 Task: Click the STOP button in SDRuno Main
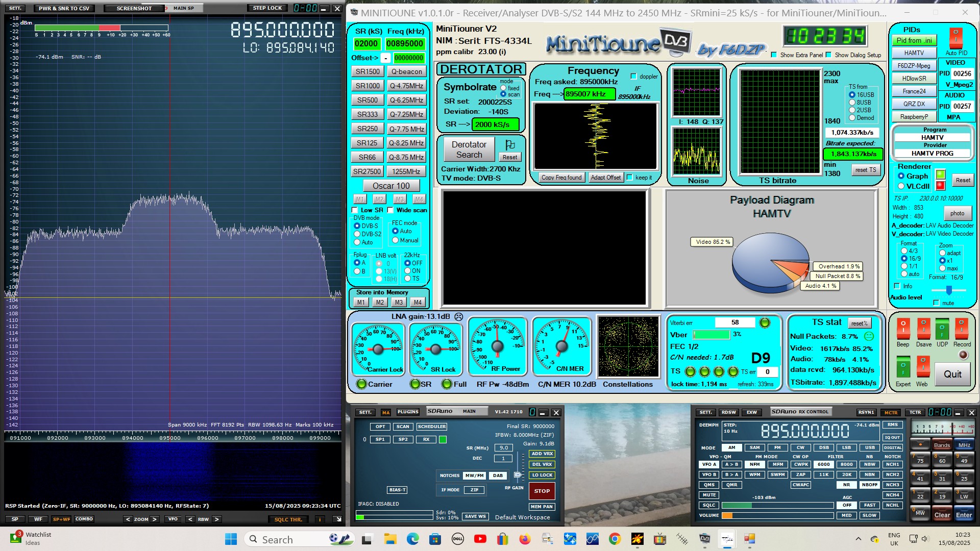click(x=542, y=491)
